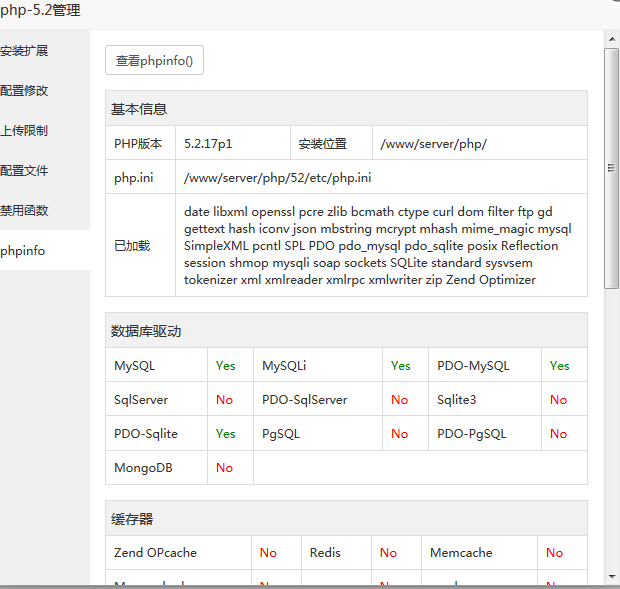Click the 基本信息 section header
The image size is (620, 589).
pos(346,109)
